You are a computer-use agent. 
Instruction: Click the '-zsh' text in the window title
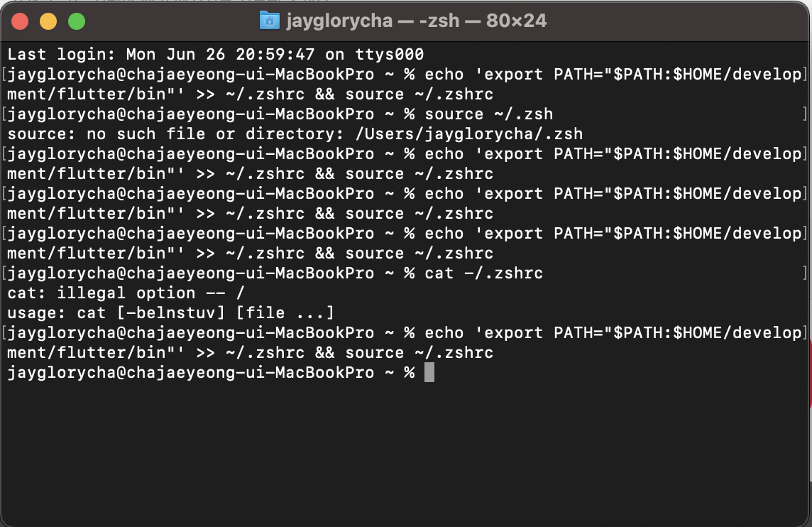(439, 21)
